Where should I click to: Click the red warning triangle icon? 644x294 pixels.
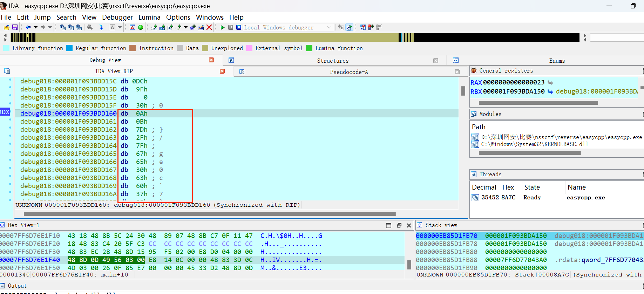click(132, 27)
